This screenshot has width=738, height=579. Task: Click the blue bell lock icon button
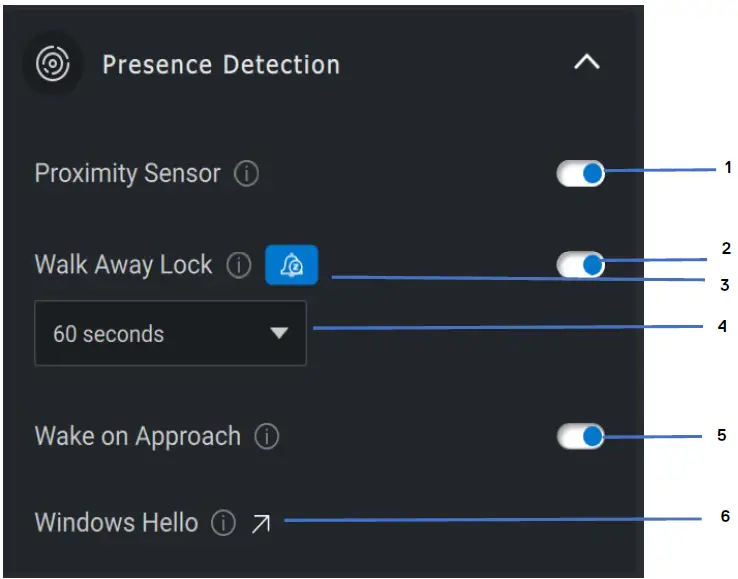(291, 266)
